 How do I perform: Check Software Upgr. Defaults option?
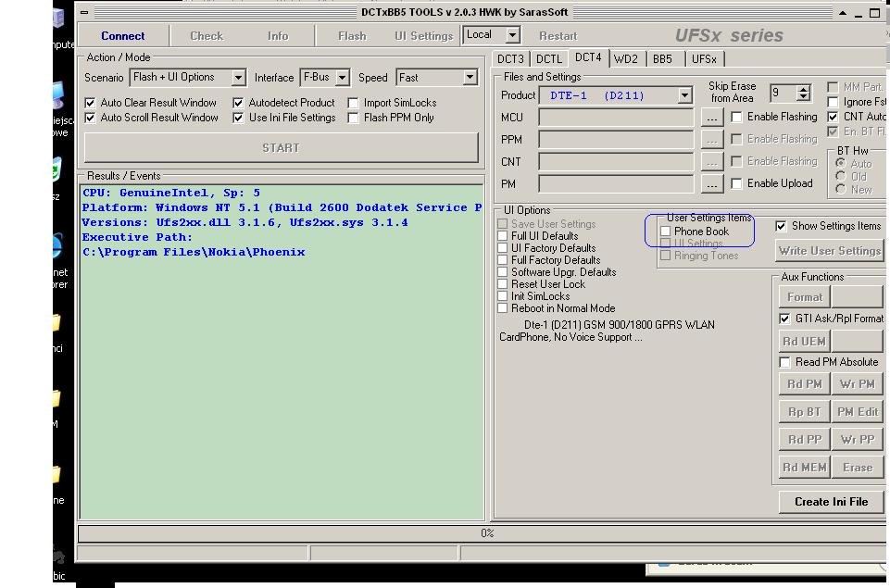click(502, 272)
